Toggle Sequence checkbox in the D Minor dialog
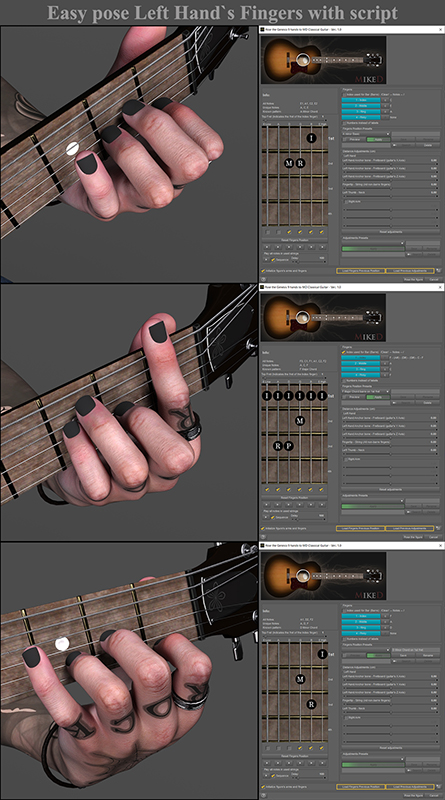Screen dimensions: 445x800 point(273,775)
